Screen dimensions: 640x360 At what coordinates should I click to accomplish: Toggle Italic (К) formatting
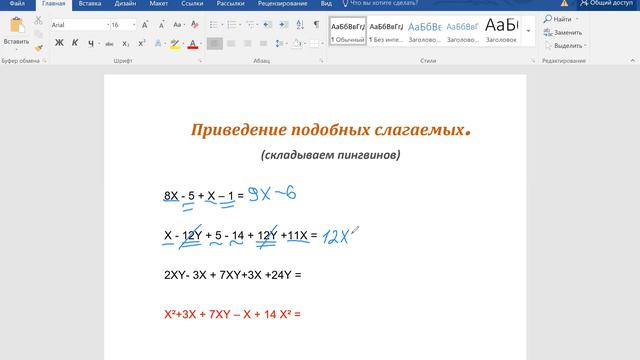75,43
